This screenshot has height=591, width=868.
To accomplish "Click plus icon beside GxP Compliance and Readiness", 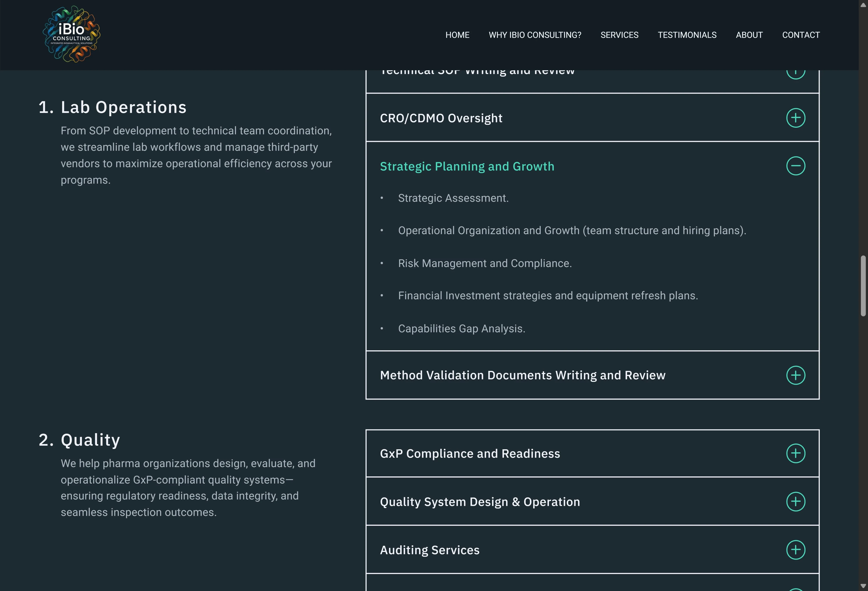I will click(796, 454).
